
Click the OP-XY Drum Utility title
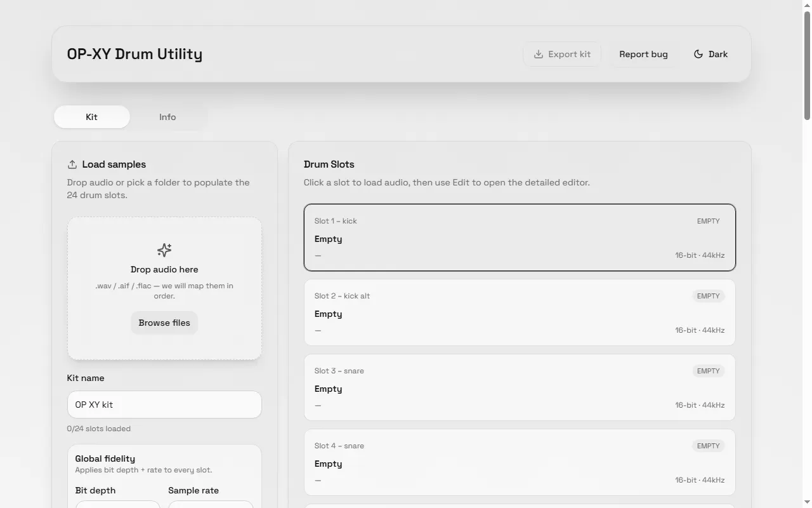click(x=134, y=54)
